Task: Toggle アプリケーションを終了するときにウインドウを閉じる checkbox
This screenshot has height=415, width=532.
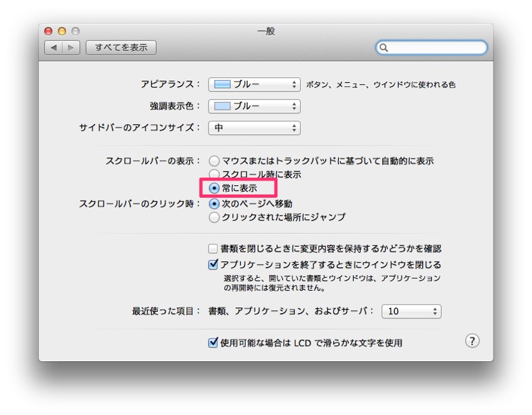Action: pyautogui.click(x=214, y=265)
